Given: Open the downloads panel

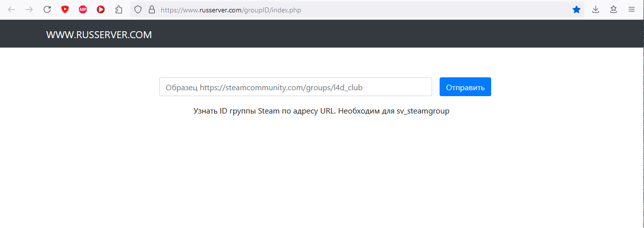Looking at the screenshot, I should (x=596, y=9).
